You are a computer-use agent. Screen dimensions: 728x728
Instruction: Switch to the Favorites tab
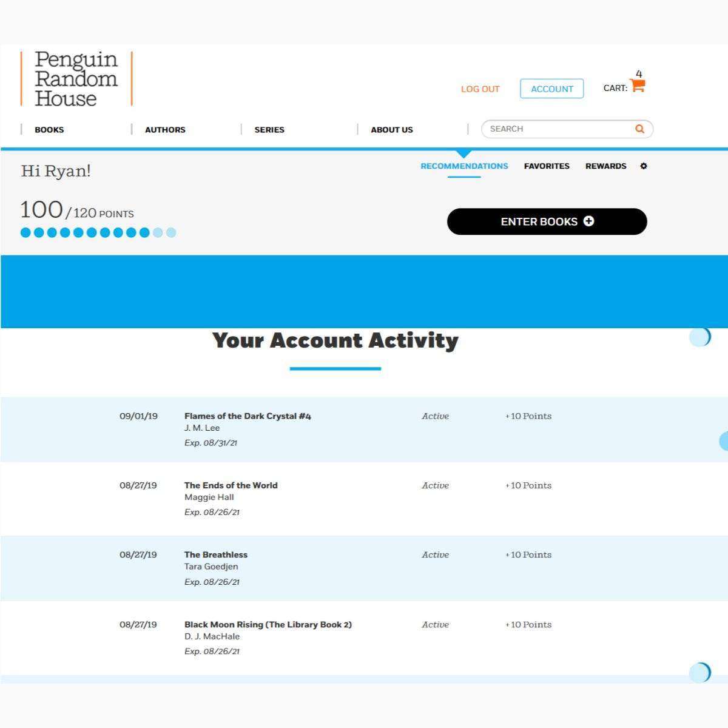(x=547, y=166)
